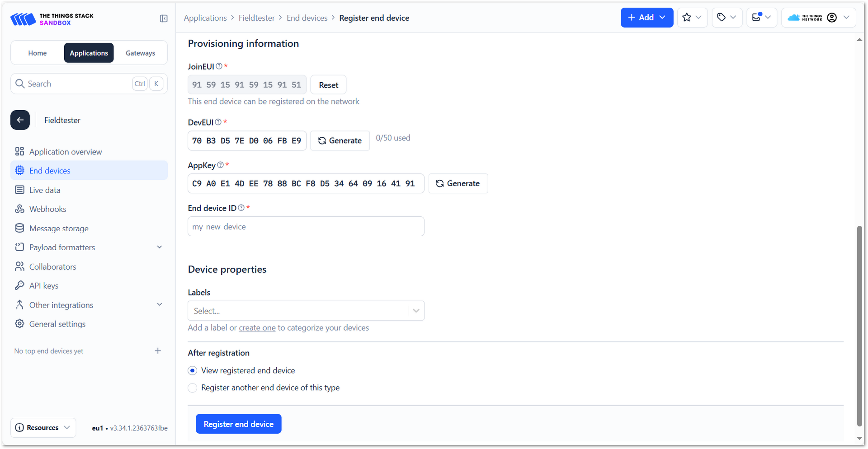Expand Other integrations submenu

click(159, 305)
